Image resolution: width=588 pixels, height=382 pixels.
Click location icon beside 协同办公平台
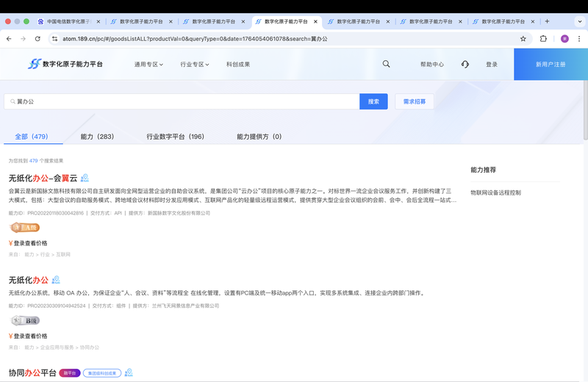[x=129, y=372]
